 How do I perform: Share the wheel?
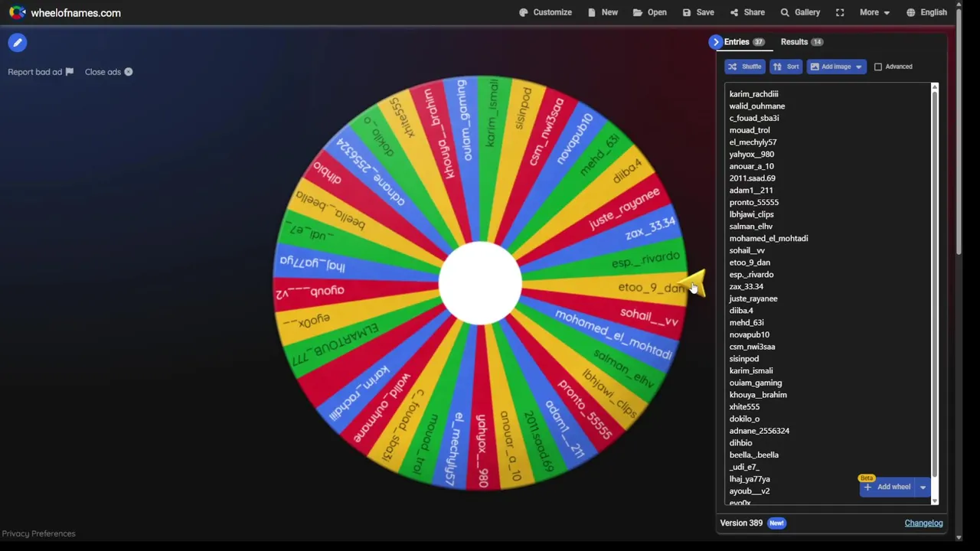coord(747,12)
